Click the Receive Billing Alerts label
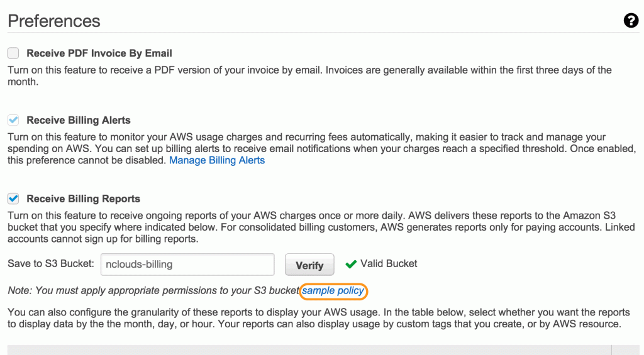This screenshot has width=644, height=355. pyautogui.click(x=79, y=120)
